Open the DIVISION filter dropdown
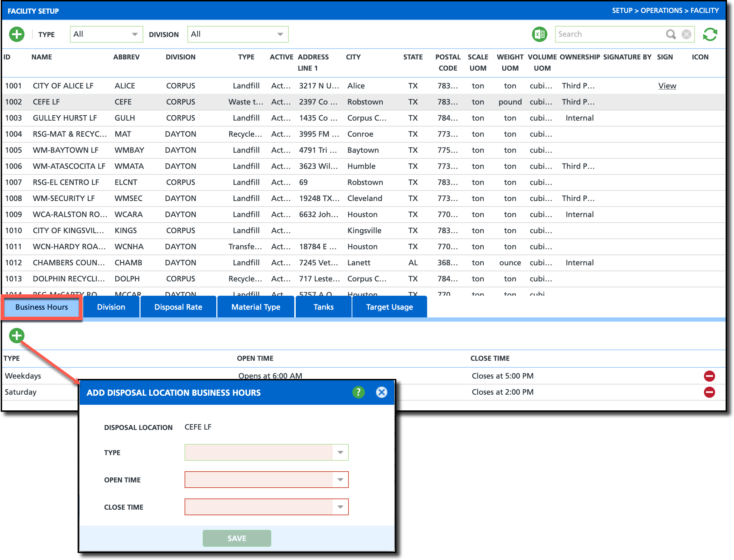This screenshot has width=734, height=560. pyautogui.click(x=280, y=34)
